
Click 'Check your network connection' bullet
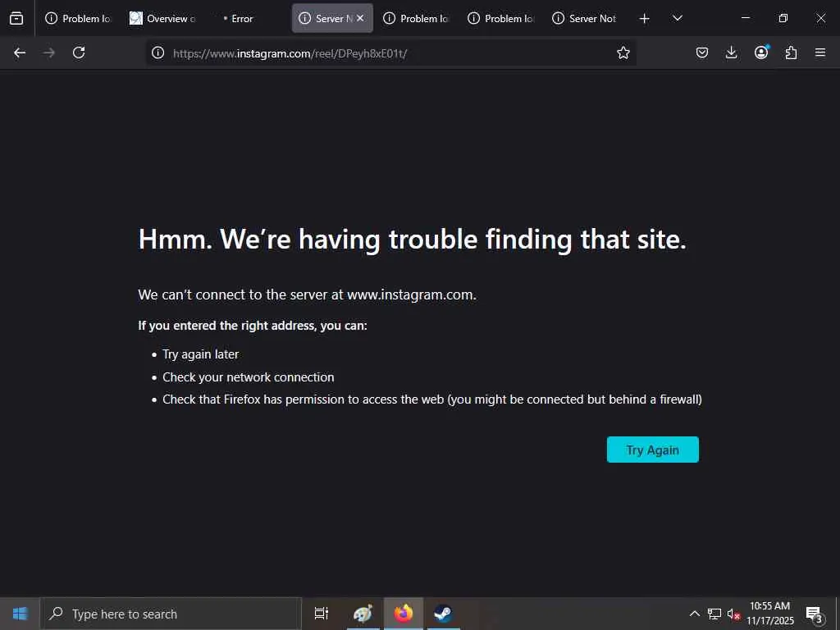pos(248,377)
